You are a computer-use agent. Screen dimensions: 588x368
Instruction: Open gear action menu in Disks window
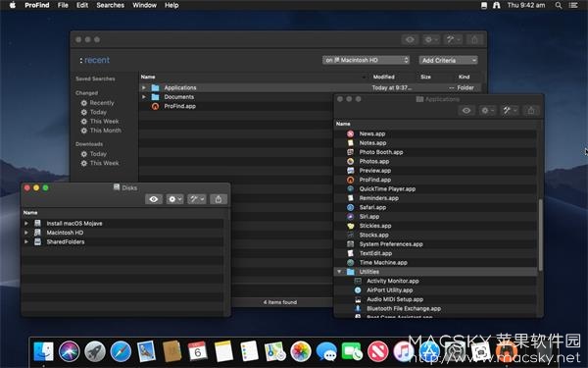point(174,199)
